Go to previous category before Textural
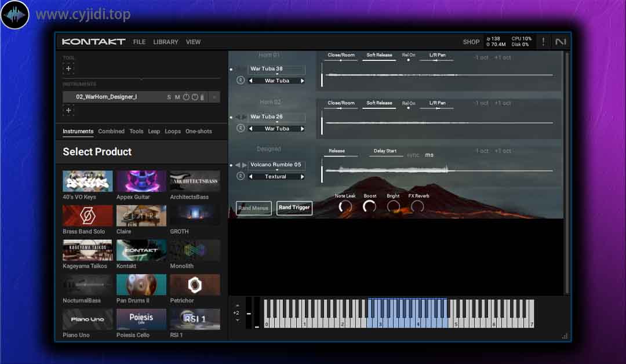Image resolution: width=626 pixels, height=364 pixels. [251, 177]
